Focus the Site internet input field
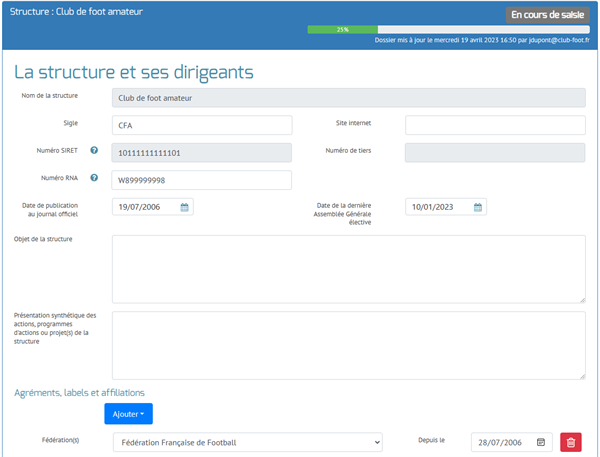The width and height of the screenshot is (600, 457). point(494,125)
